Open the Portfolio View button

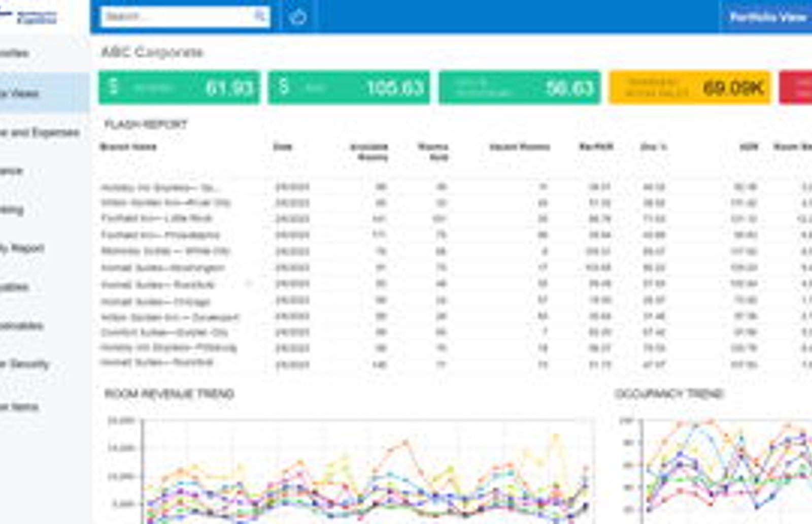click(767, 17)
